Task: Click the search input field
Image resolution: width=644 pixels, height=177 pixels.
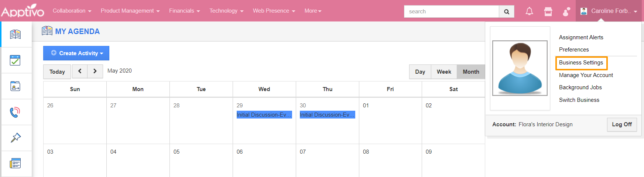Action: click(x=452, y=11)
